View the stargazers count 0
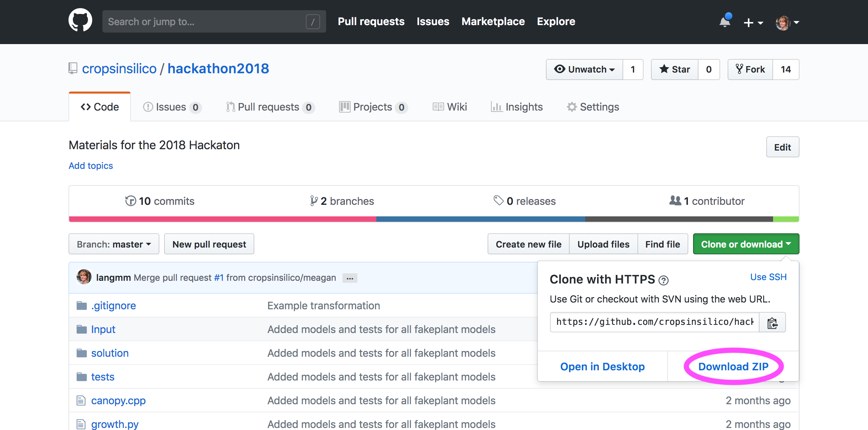868x430 pixels. (709, 70)
